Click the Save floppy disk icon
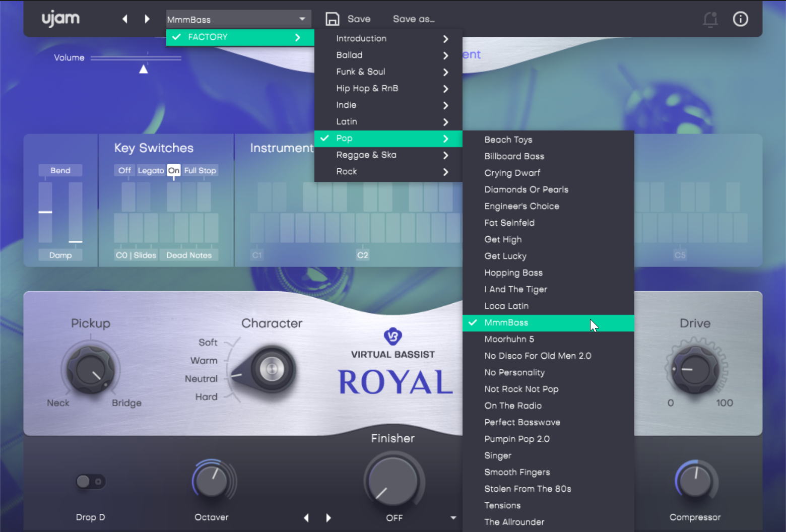786x532 pixels. tap(333, 19)
